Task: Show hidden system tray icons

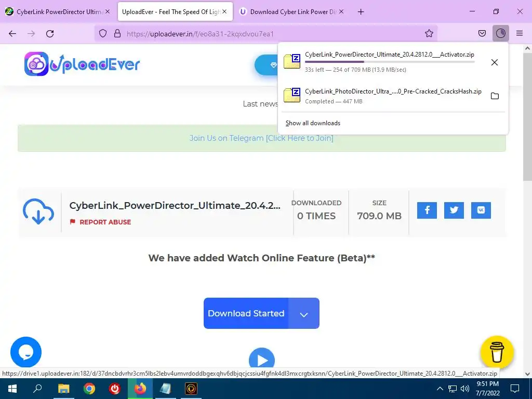Action: pos(440,389)
